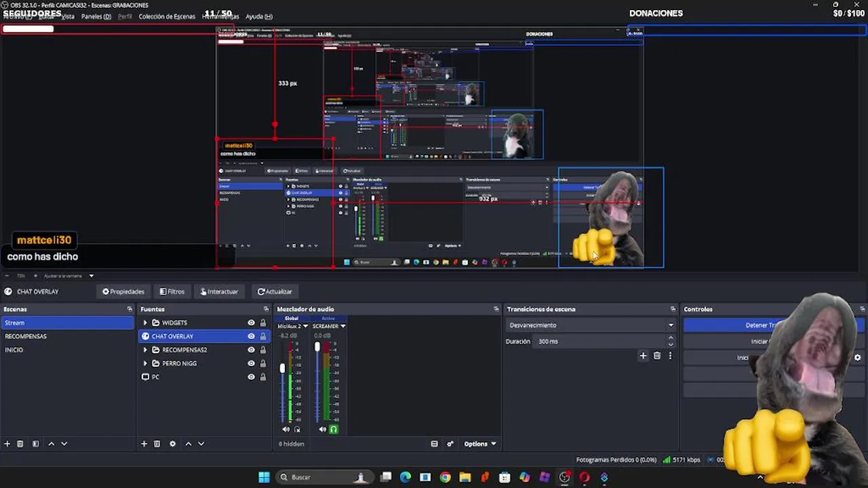
Task: Open Mic/Aux 2 channel dropdown arrow
Action: pyautogui.click(x=305, y=326)
